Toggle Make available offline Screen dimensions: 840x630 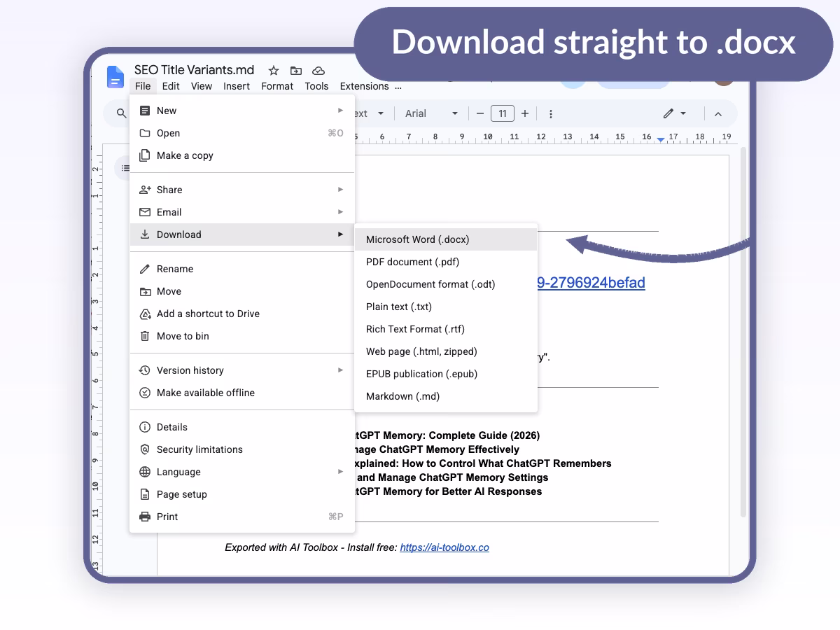click(x=242, y=393)
